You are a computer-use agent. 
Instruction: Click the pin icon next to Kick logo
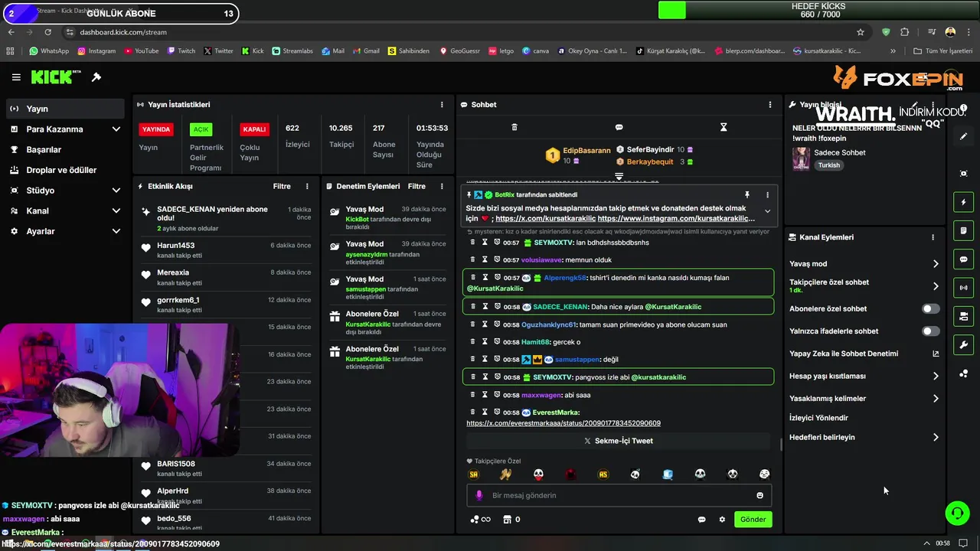coord(96,77)
